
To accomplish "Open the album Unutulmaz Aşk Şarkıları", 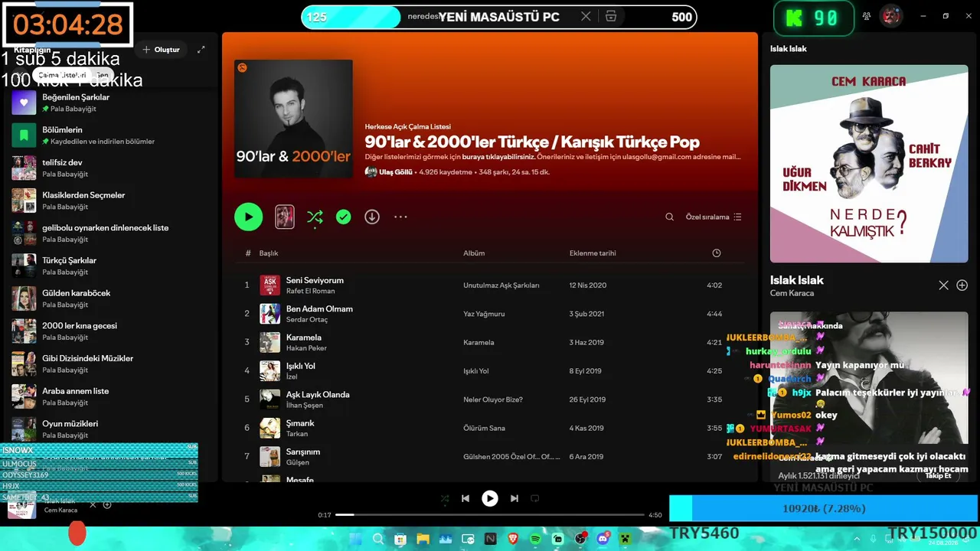I will coord(501,285).
